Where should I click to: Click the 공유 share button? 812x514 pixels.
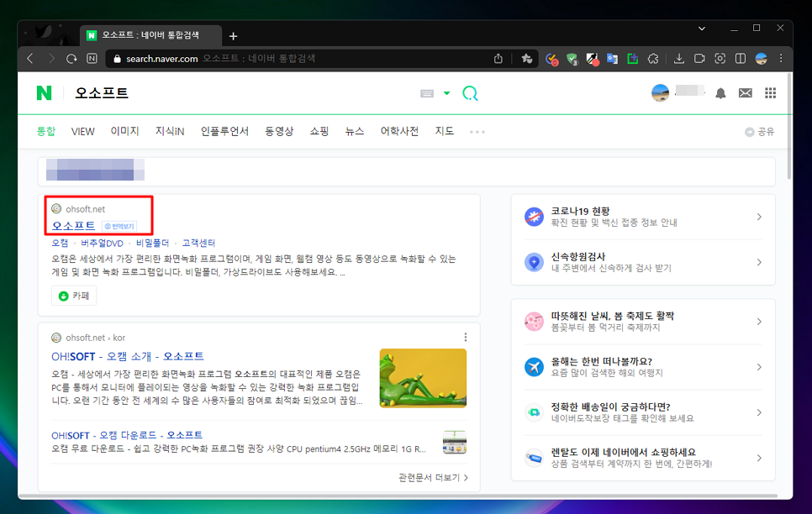click(759, 132)
